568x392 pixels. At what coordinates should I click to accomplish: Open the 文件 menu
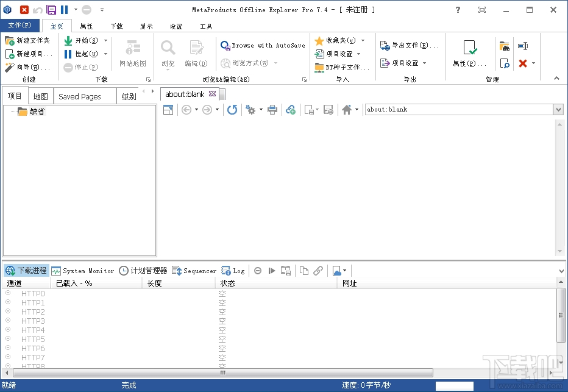pyautogui.click(x=20, y=25)
